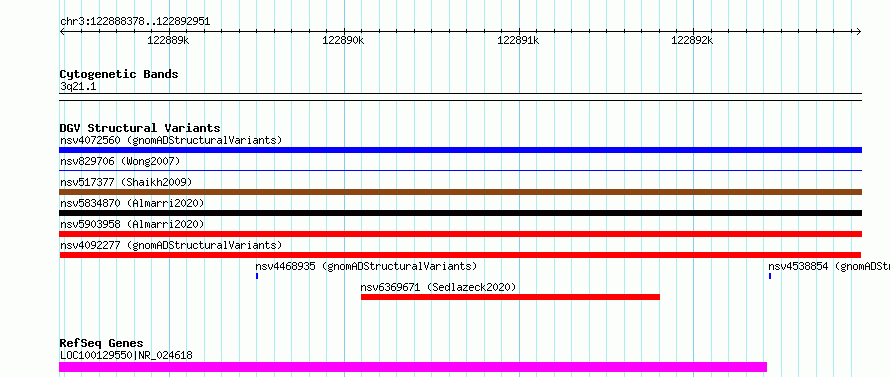The width and height of the screenshot is (890, 377).
Task: Click the 3q21.1 cytogenetic band bar
Action: [x=460, y=97]
